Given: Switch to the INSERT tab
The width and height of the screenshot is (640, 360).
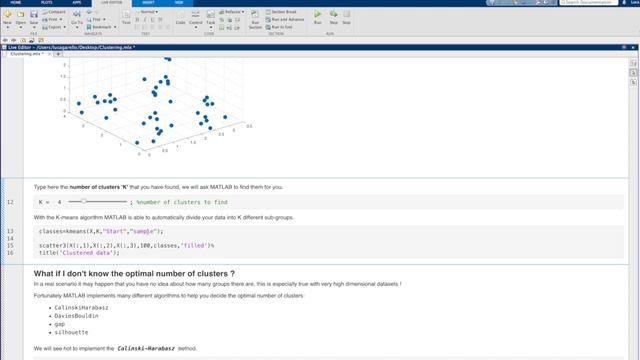Looking at the screenshot, I should 148,2.
